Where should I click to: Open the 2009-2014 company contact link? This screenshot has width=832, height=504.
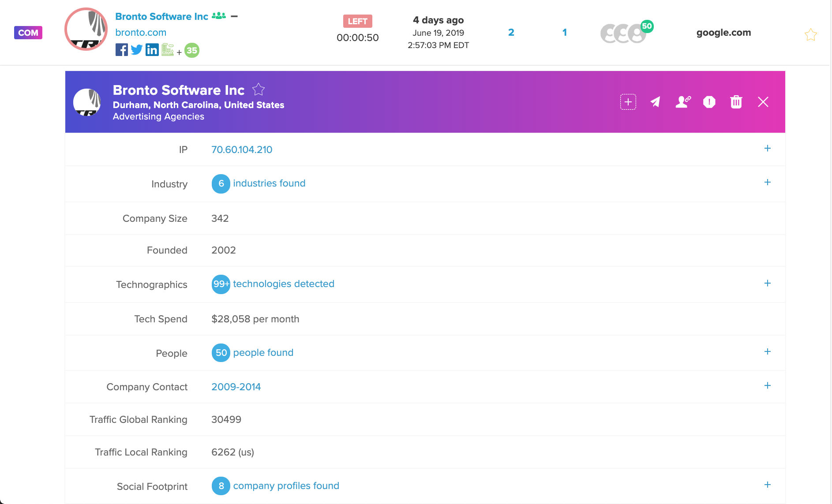click(236, 387)
